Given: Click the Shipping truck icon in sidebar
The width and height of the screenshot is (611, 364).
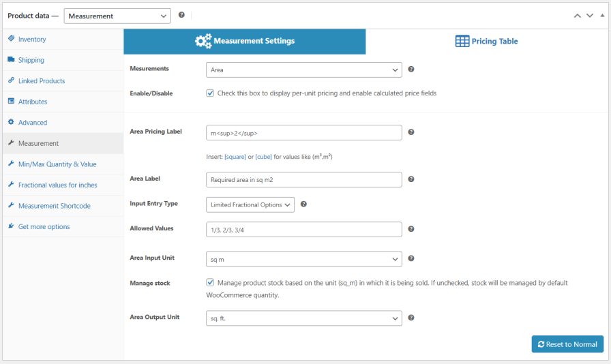Looking at the screenshot, I should click(12, 59).
